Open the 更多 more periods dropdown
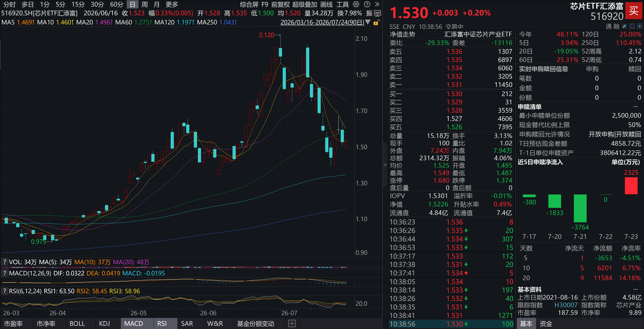The image size is (644, 329). click(172, 4)
